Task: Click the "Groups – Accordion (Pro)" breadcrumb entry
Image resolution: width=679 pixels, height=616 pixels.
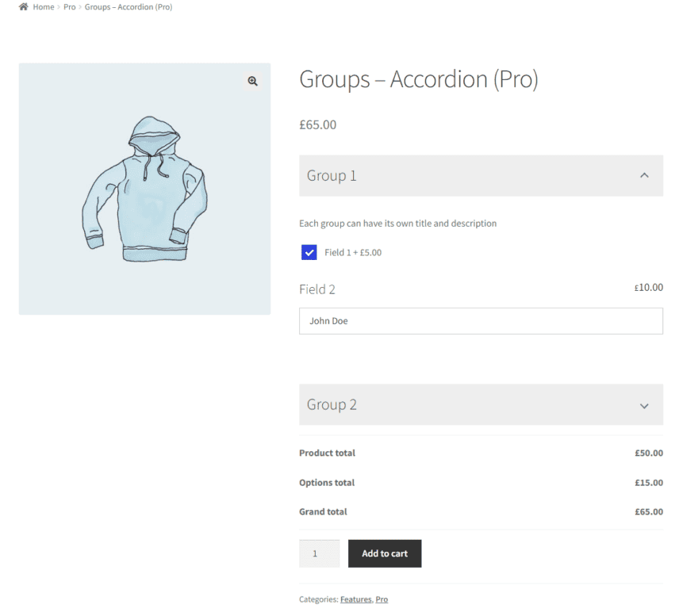Action: 129,6
